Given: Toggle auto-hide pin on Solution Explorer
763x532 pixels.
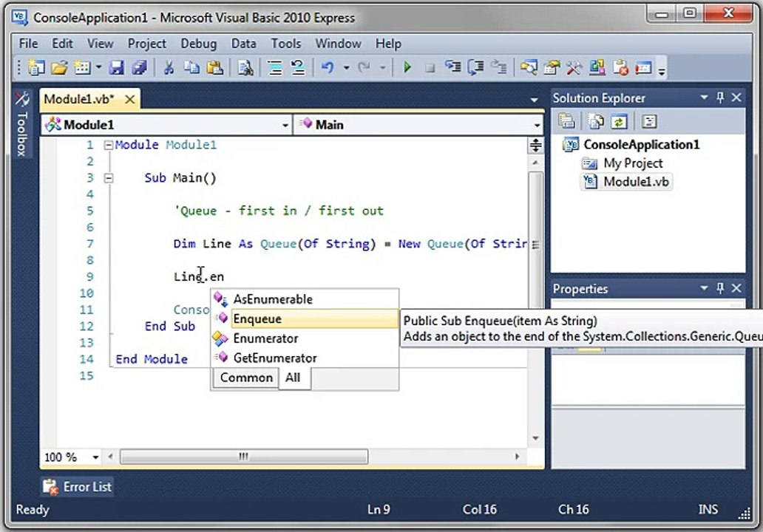Looking at the screenshot, I should pyautogui.click(x=721, y=98).
